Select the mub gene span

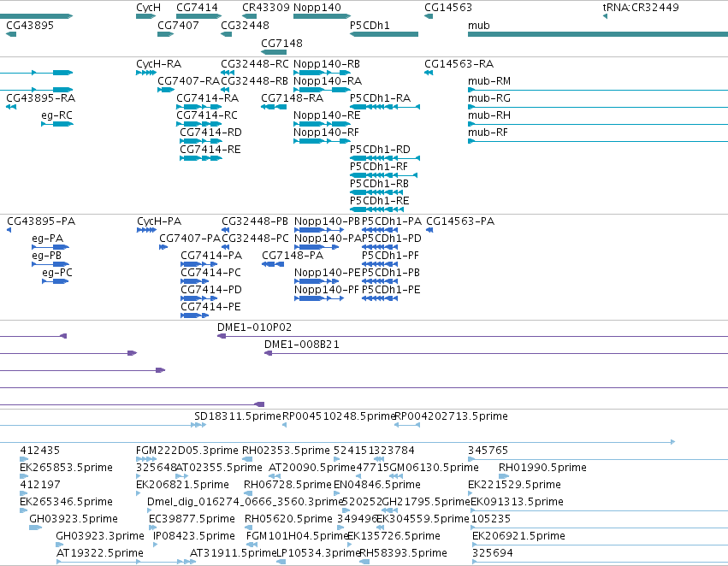click(x=598, y=34)
